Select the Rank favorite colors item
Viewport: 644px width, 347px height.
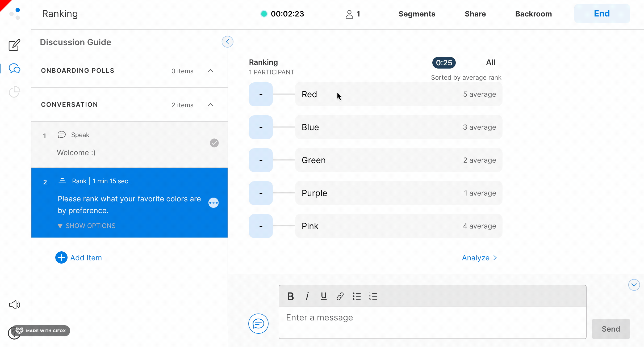point(129,203)
